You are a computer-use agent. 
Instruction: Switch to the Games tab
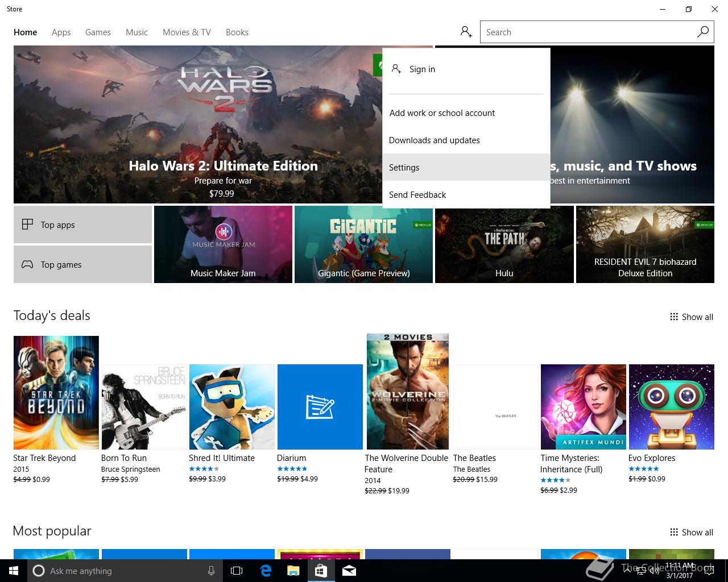coord(98,32)
